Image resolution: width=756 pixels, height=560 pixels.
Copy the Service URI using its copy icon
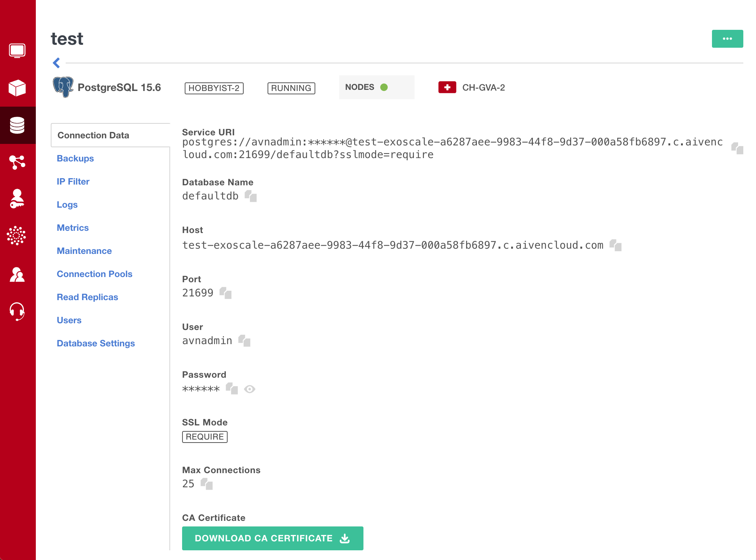[737, 148]
